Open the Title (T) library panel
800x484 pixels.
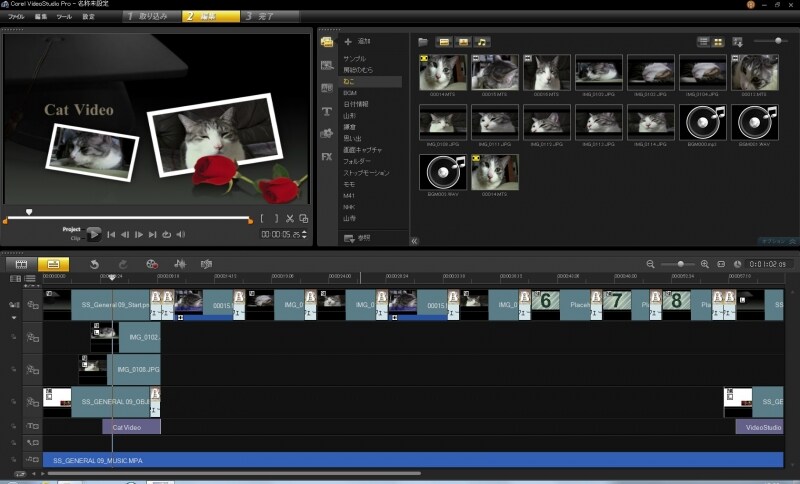[x=327, y=110]
